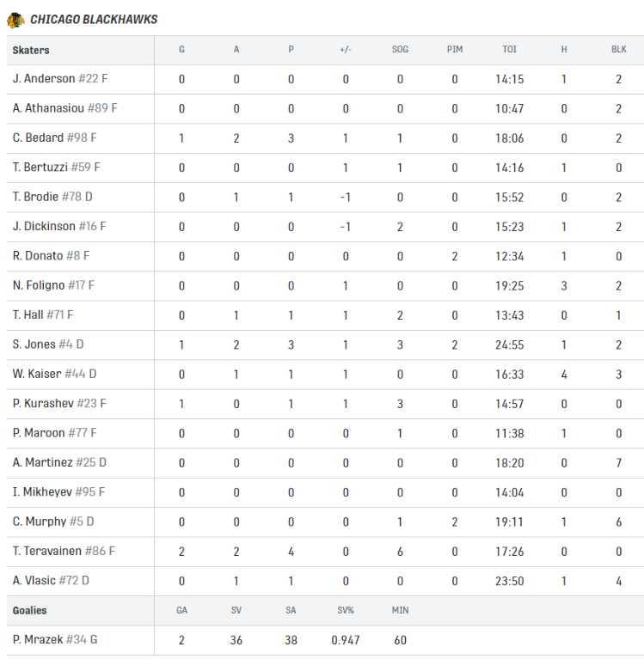Screen dimensions: 644x659
Task: Open J. Anderson #22 player link
Action: coord(60,78)
